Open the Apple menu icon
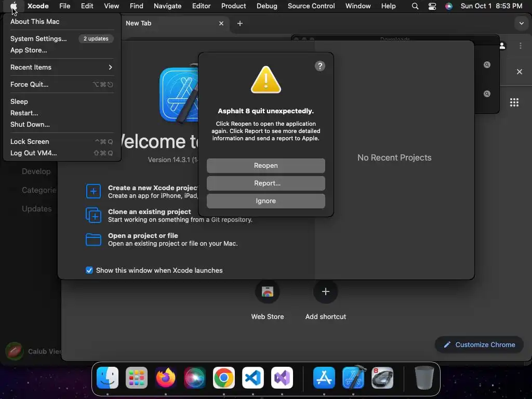532x399 pixels. (14, 6)
